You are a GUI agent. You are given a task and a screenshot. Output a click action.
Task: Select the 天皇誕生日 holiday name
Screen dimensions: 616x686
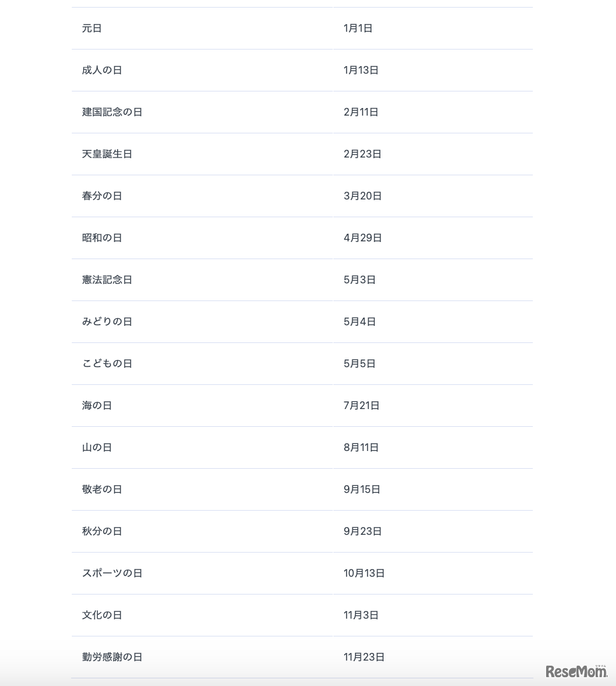tap(107, 154)
